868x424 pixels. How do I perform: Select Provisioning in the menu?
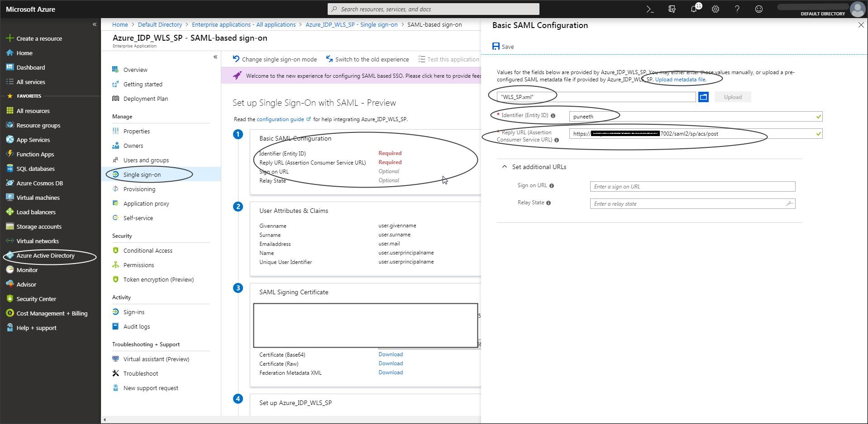click(x=139, y=189)
